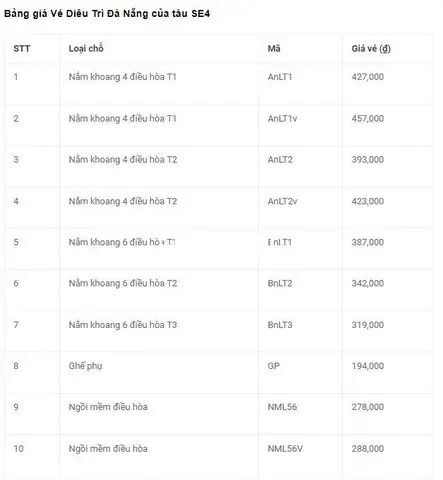Select the NML56 code cell
This screenshot has width=443, height=480.
[282, 407]
